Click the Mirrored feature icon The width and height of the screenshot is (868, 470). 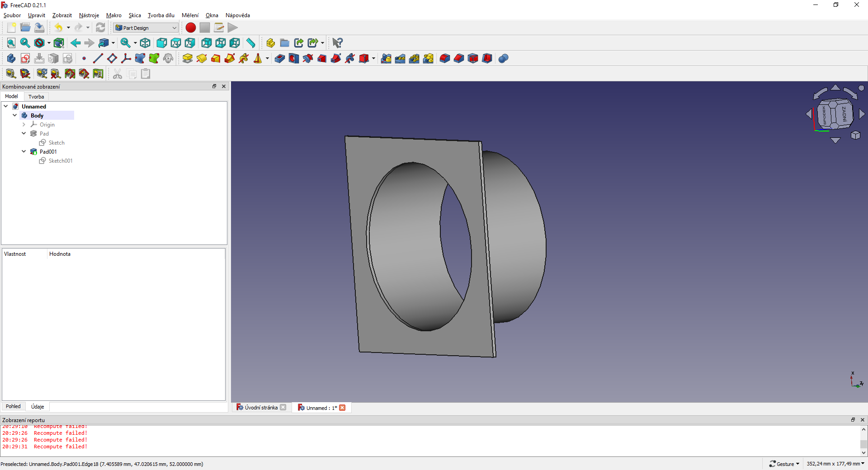(x=386, y=58)
